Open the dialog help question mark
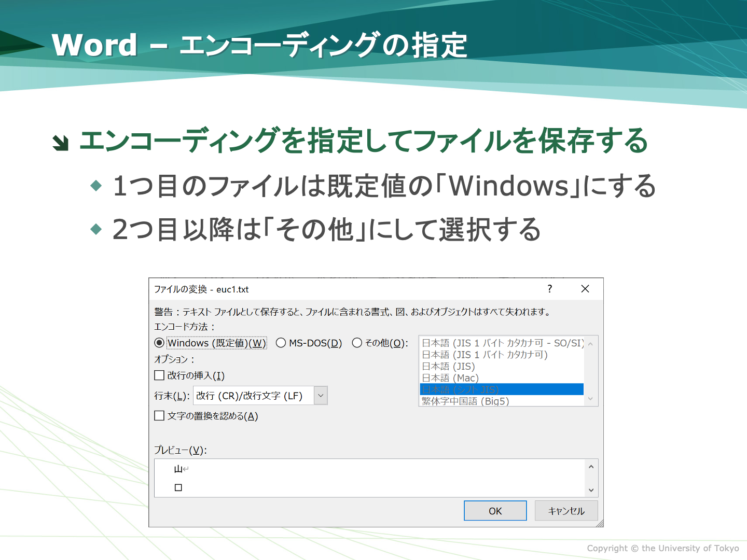 coord(550,289)
